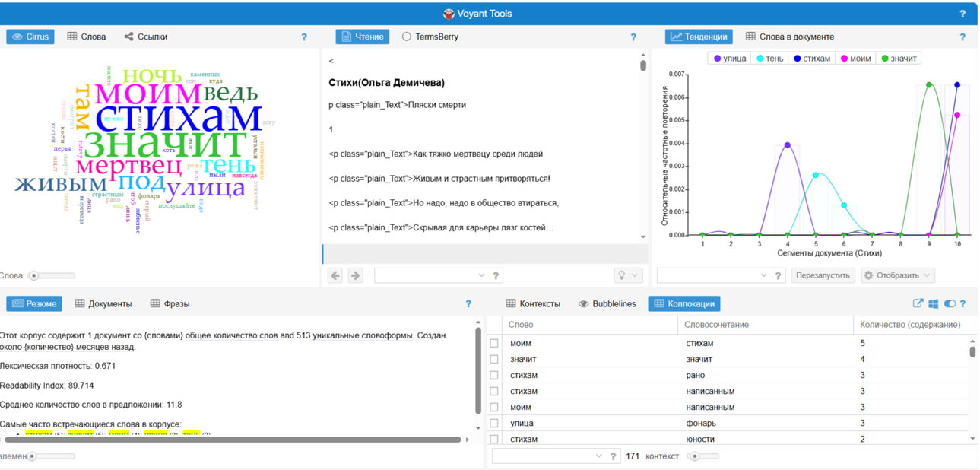
Task: Select the TermsBerry radio option
Action: [407, 37]
